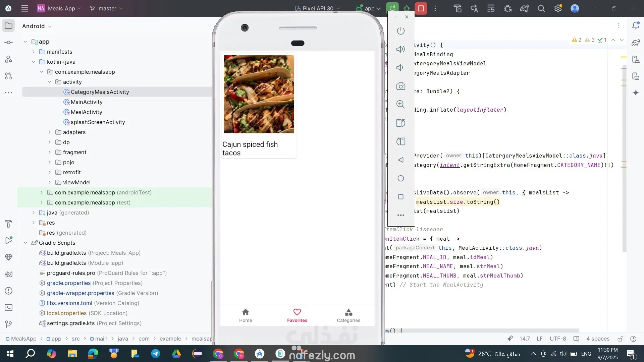
Task: Click the onItemClick link in code
Action: point(402,239)
